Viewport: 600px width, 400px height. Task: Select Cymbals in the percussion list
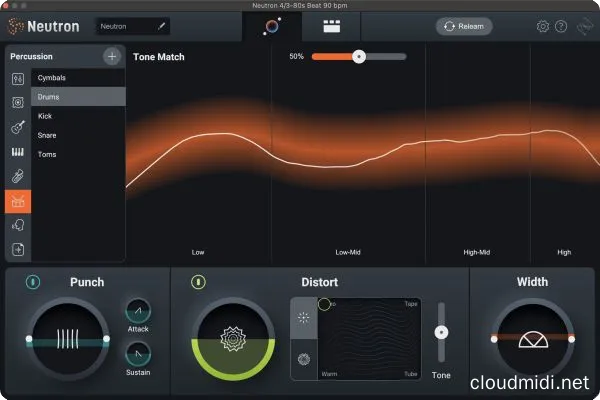[x=51, y=77]
